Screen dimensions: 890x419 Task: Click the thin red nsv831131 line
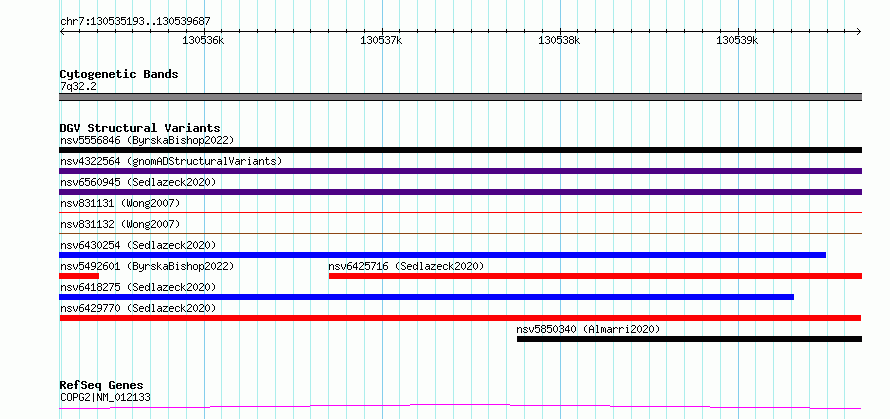tap(460, 212)
